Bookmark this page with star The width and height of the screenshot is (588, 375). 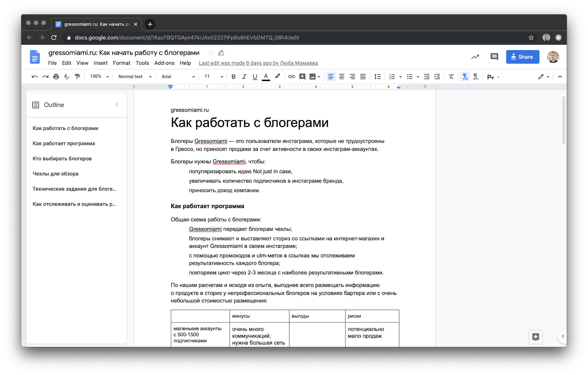(531, 38)
